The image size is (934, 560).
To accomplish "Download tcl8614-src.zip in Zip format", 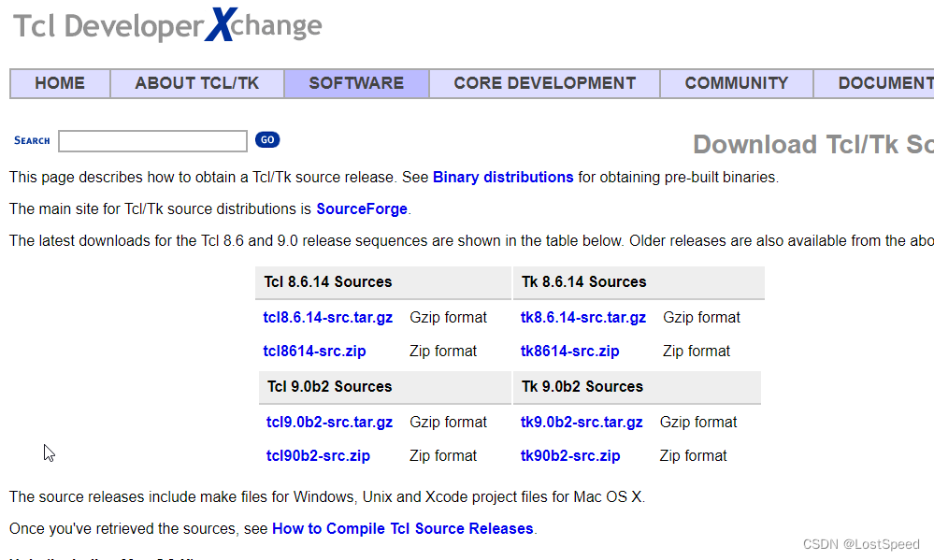I will coord(314,351).
